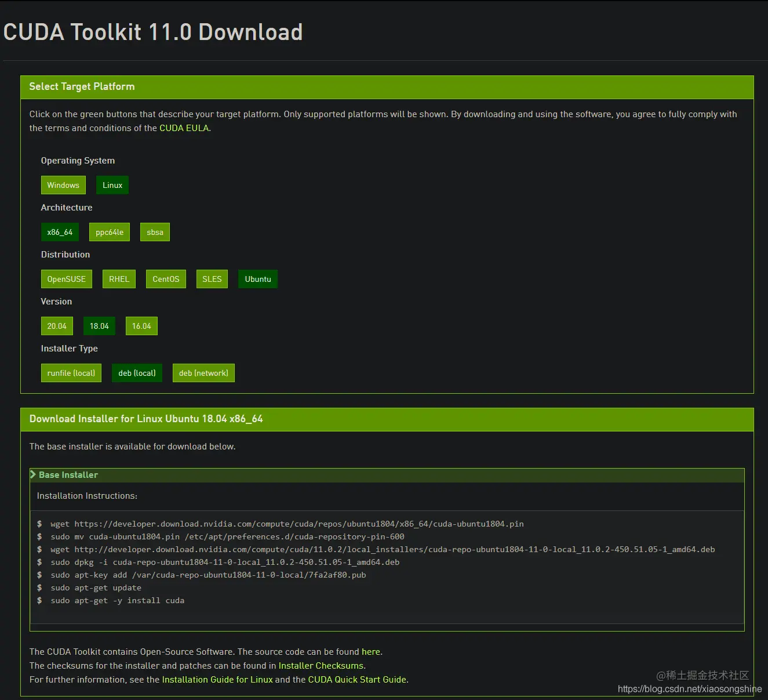This screenshot has width=768, height=700.
Task: Open the Installer Checksums link
Action: [321, 666]
